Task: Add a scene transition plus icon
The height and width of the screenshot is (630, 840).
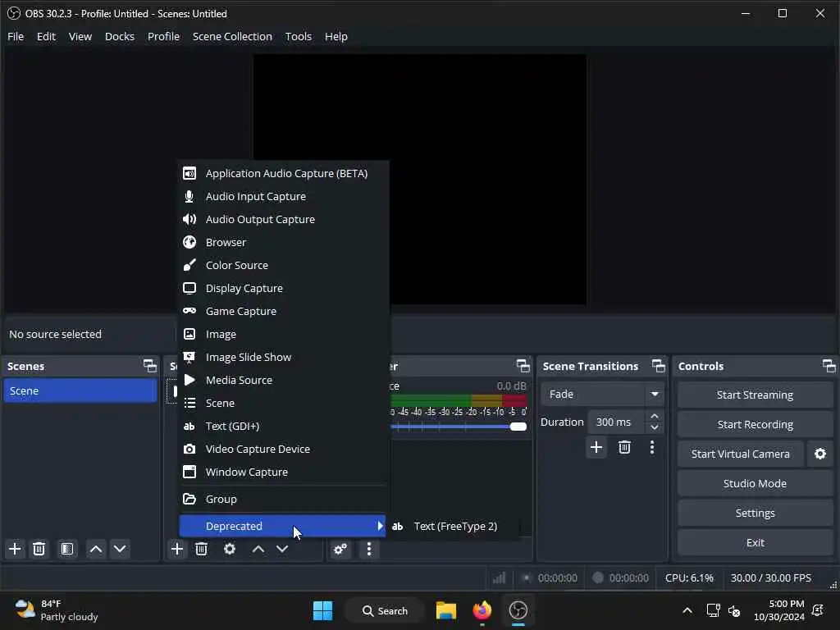Action: tap(596, 447)
